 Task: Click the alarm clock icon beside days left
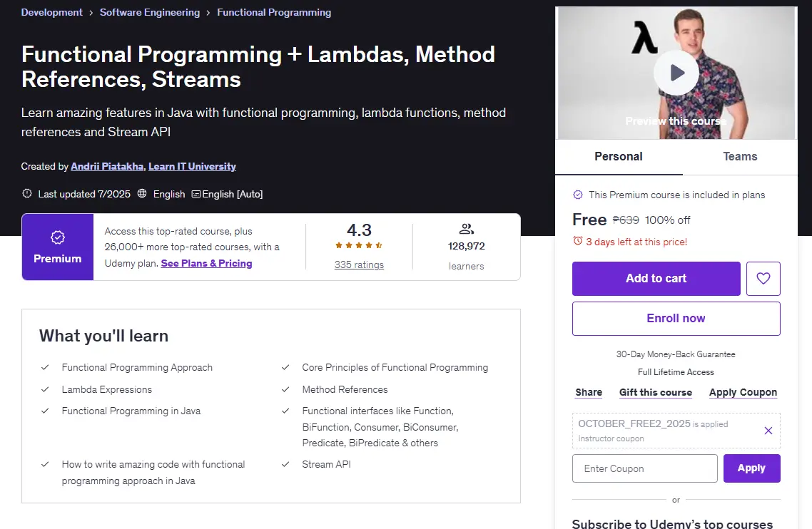(577, 241)
